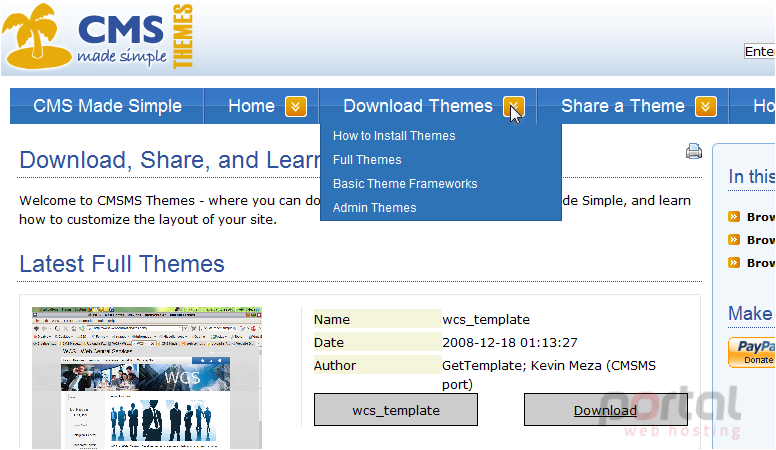The image size is (776, 450).
Task: Click the CMS Made Simple Themes logo
Action: pos(97,36)
